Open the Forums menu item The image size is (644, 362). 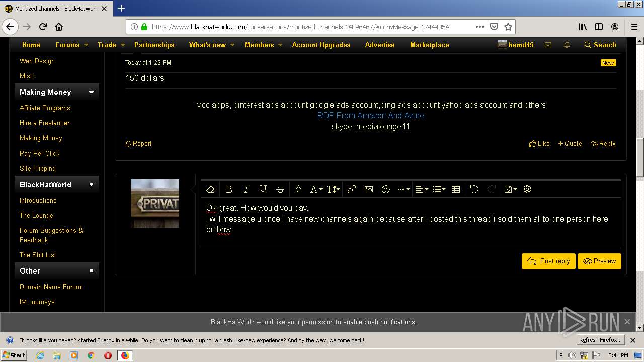tap(68, 45)
